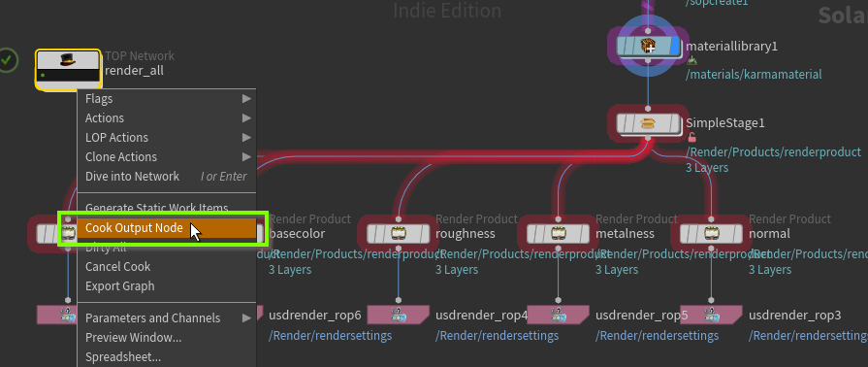Open the Clone Actions submenu arrow
The width and height of the screenshot is (868, 367).
tap(246, 157)
